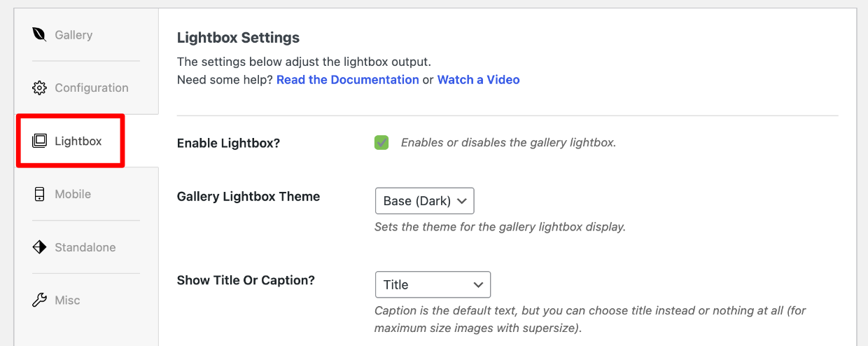Image resolution: width=868 pixels, height=346 pixels.
Task: Switch to the Gallery tab
Action: click(x=73, y=34)
